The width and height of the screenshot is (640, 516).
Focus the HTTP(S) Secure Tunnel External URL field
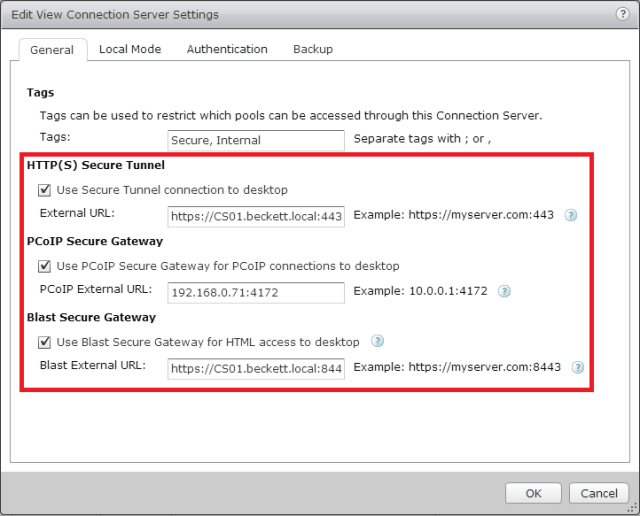pos(256,217)
